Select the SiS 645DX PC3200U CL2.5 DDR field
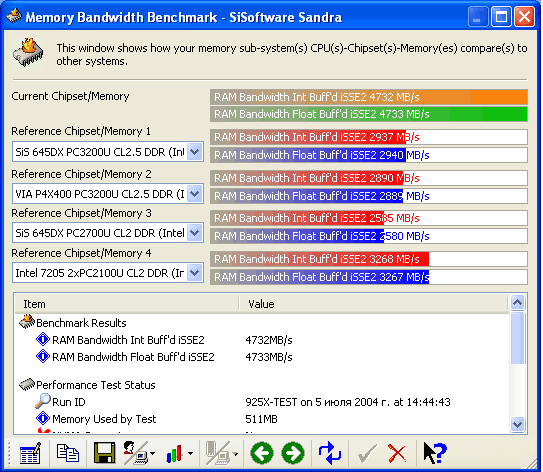The image size is (543, 472). (x=108, y=152)
